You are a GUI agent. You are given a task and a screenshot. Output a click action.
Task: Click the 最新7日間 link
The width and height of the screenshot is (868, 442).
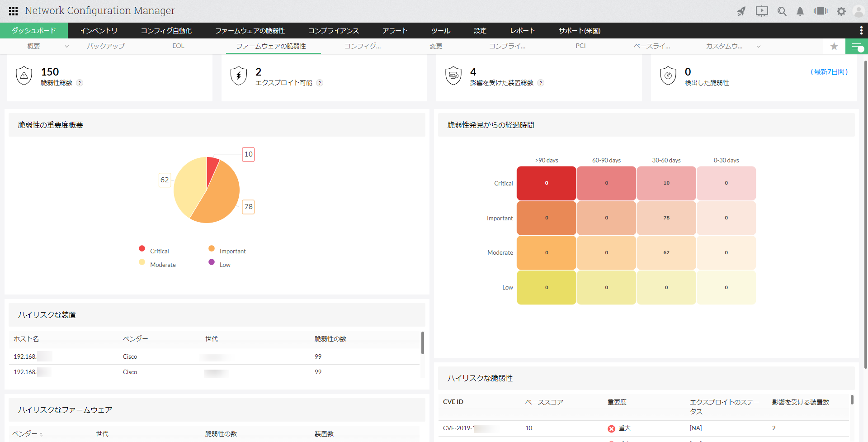click(x=829, y=71)
